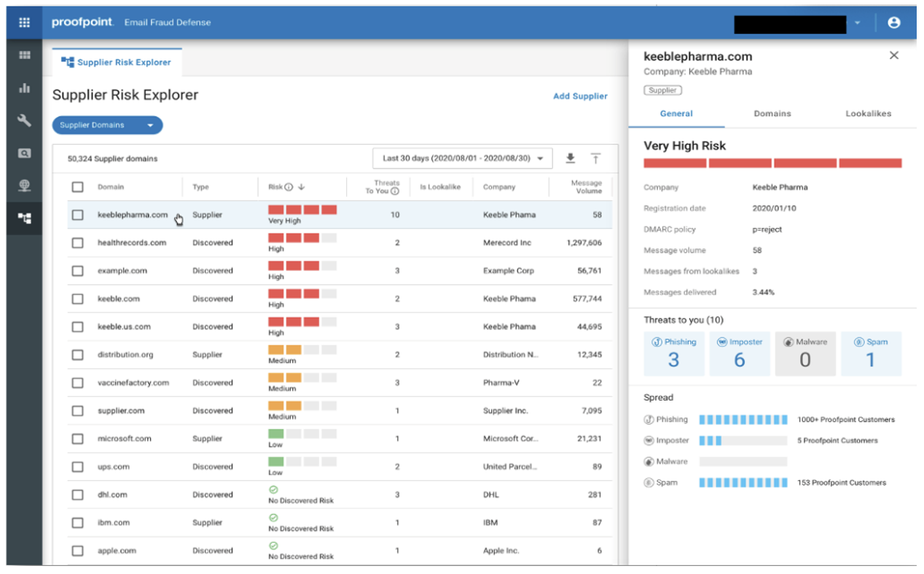Screen dimensions: 924x574
Task: Open the Last 30 days date range dropdown
Action: click(x=463, y=158)
